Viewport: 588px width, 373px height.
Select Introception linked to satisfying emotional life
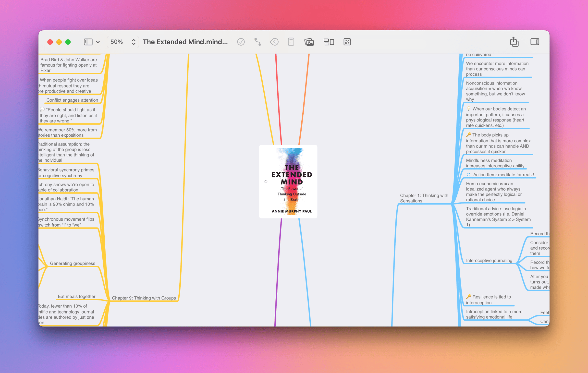pyautogui.click(x=494, y=314)
